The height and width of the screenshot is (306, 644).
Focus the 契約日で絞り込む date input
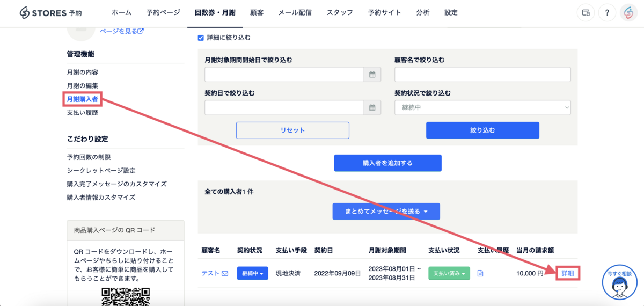coord(284,107)
